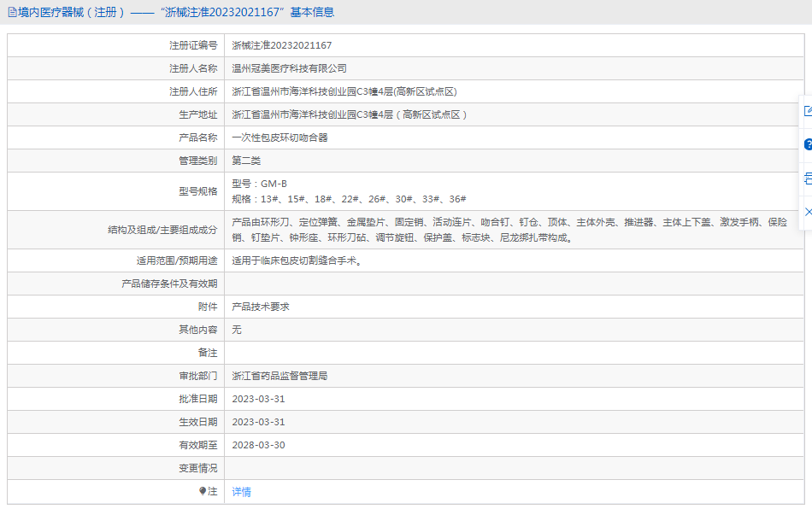Click the 批准日期 value 2023-03-31

point(258,399)
